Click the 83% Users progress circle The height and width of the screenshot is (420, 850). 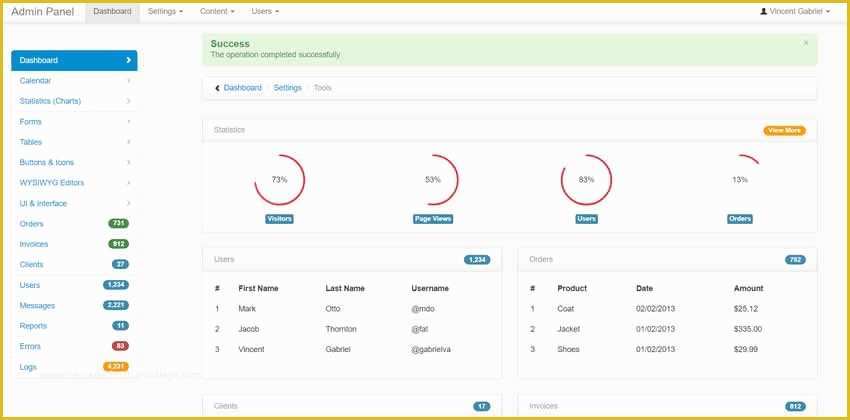(x=586, y=180)
